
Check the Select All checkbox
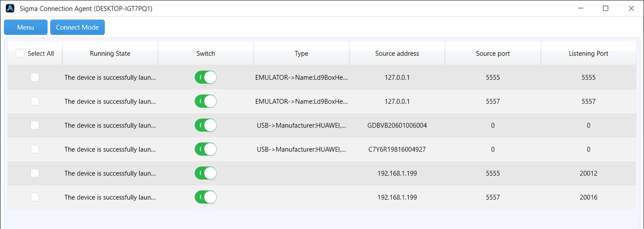(20, 53)
